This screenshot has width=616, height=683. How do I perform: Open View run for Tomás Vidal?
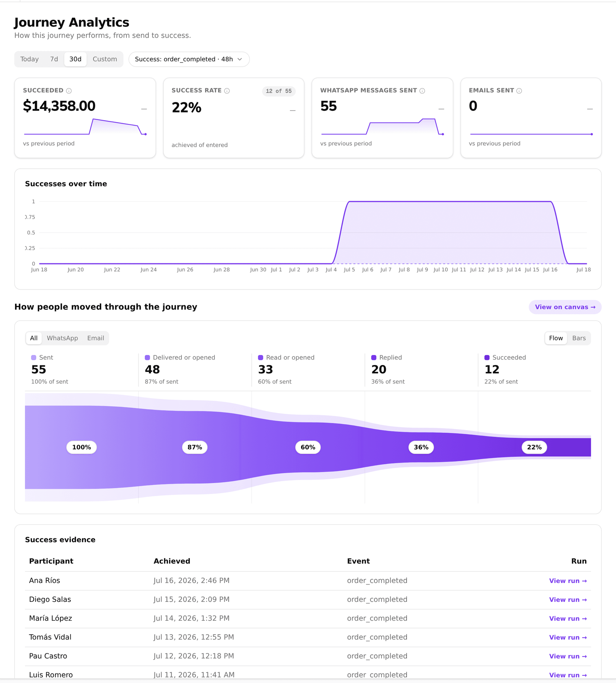coord(568,638)
